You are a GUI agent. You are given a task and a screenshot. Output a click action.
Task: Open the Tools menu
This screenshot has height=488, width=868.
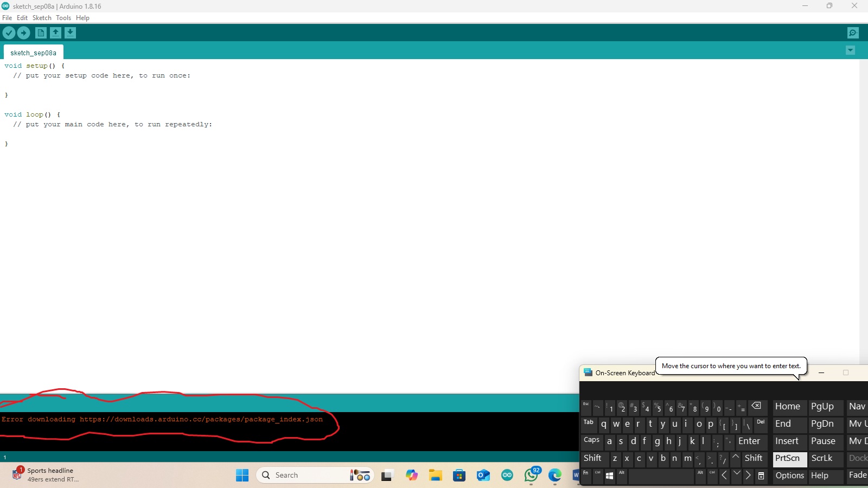click(63, 18)
